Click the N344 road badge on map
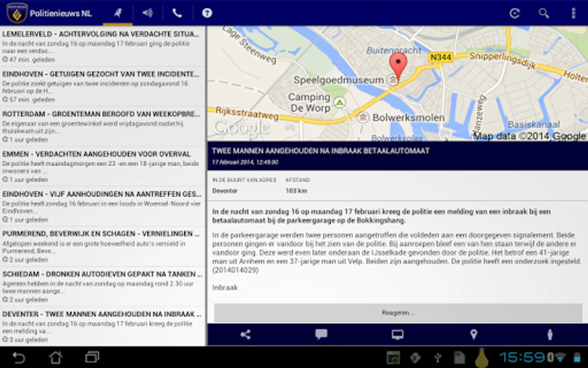The width and height of the screenshot is (588, 368). pos(441,57)
